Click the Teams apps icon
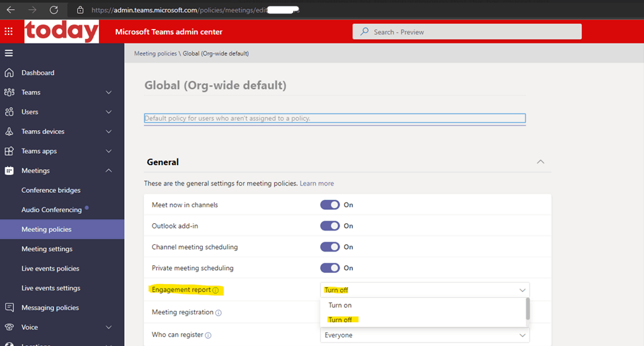Screen dimensions: 644x346 tap(9, 151)
